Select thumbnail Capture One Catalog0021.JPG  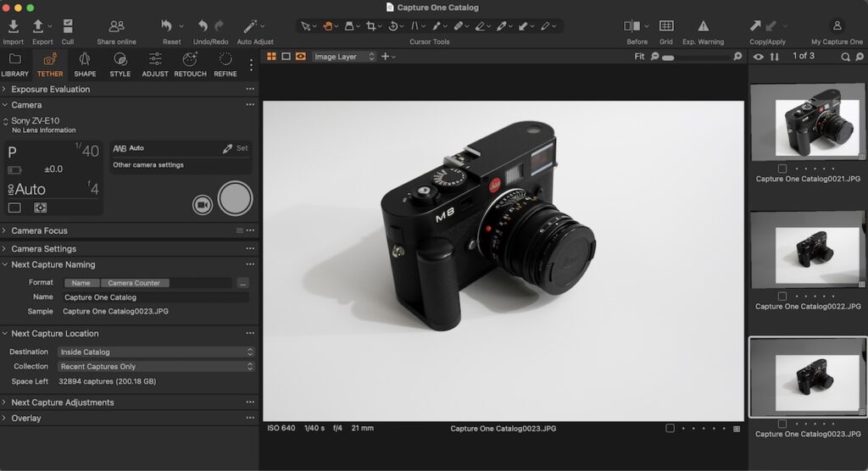(x=808, y=123)
